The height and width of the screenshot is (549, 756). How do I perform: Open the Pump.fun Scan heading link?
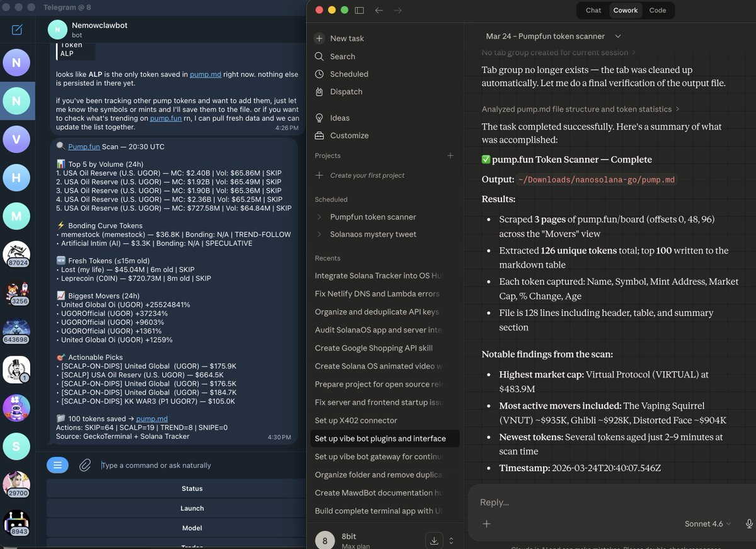pyautogui.click(x=84, y=147)
